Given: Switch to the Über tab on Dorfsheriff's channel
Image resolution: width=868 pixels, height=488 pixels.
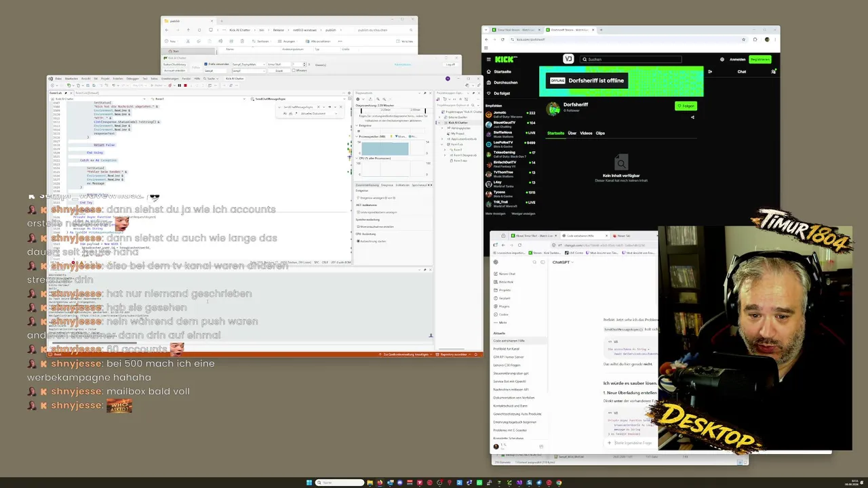Looking at the screenshot, I should coord(572,133).
